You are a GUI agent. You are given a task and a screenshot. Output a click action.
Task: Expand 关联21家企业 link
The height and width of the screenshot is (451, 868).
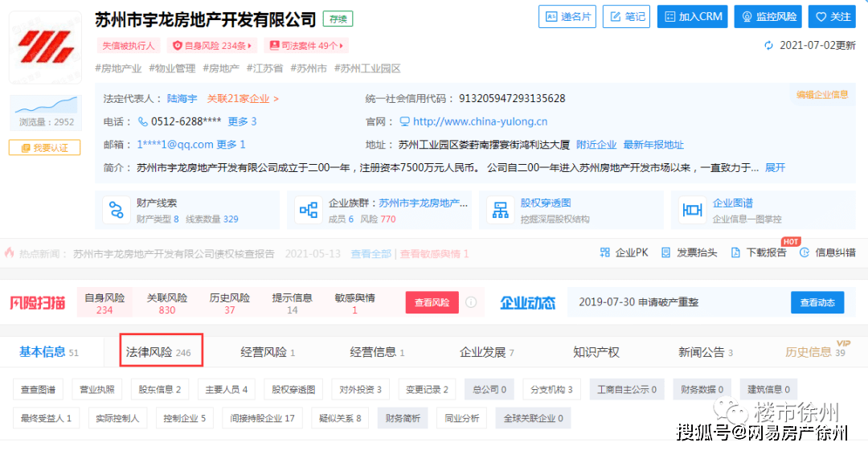pos(243,99)
